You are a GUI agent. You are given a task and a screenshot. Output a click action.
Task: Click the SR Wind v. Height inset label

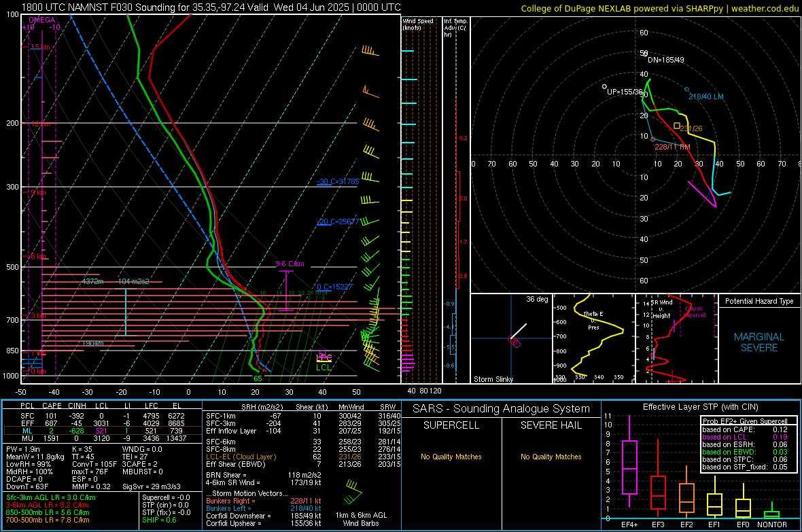click(661, 309)
